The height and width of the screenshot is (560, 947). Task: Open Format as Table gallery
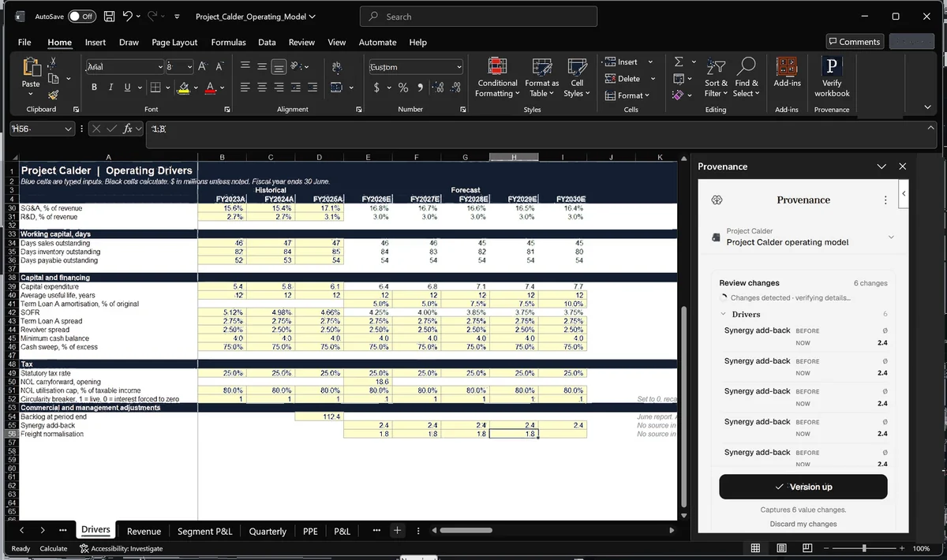pos(541,77)
